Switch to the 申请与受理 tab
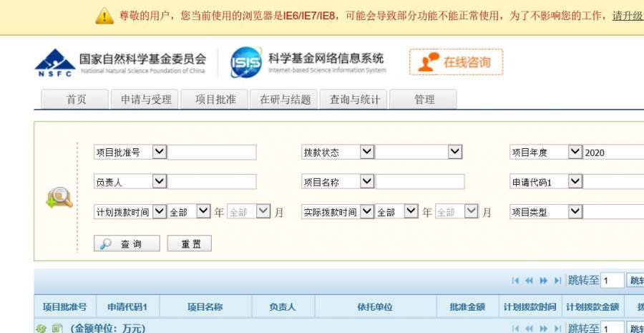This screenshot has height=333, width=644. [145, 100]
